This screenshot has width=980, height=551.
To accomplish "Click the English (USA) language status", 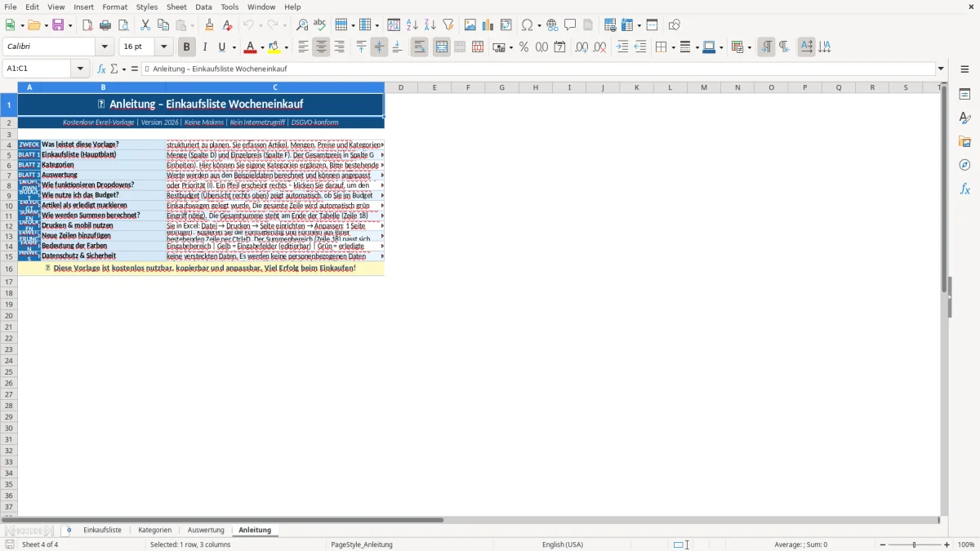I will pyautogui.click(x=563, y=544).
